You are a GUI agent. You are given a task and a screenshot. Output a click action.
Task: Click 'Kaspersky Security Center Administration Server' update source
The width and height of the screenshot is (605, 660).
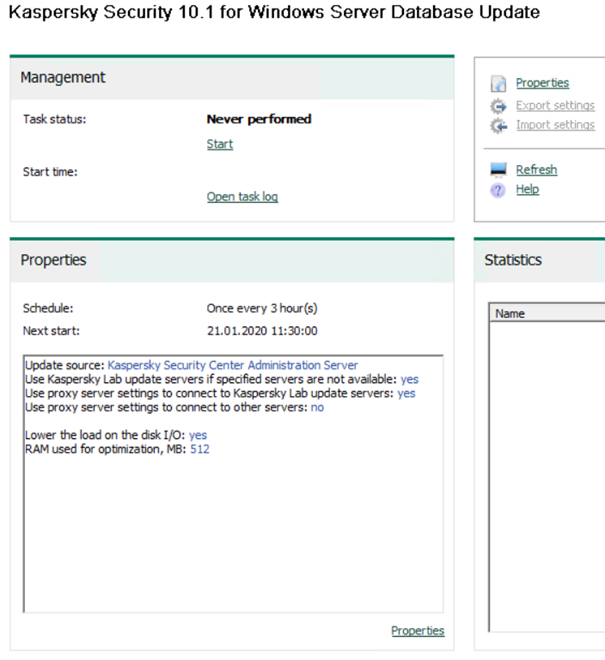233,365
